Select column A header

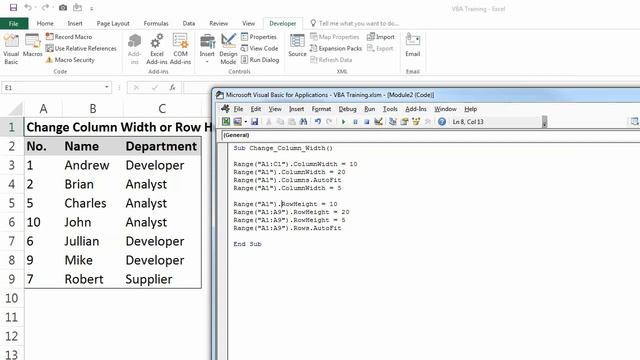click(43, 109)
